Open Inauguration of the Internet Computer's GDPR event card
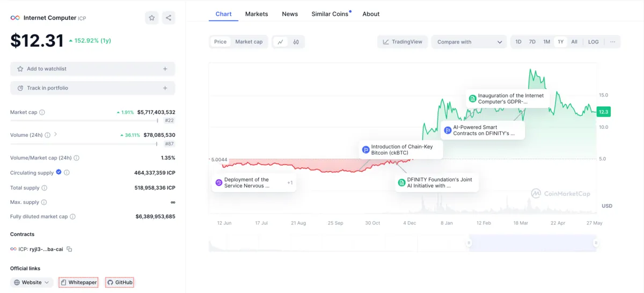 coord(507,98)
